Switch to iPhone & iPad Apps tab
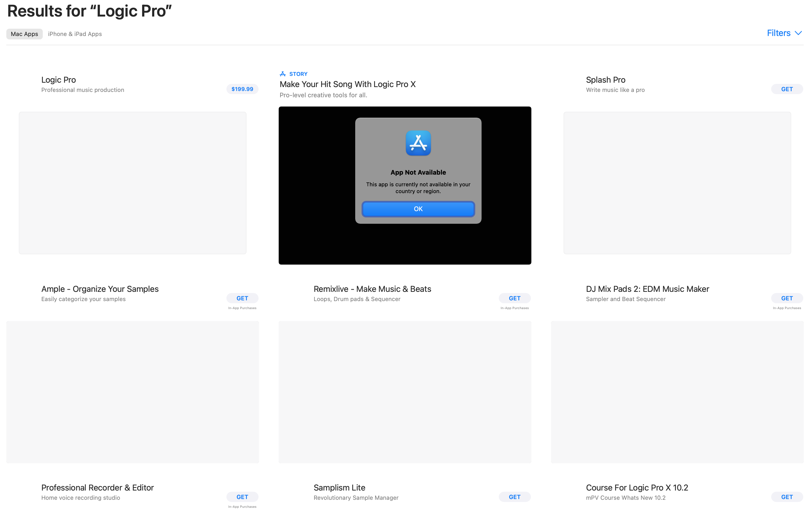This screenshot has width=812, height=518. click(75, 34)
